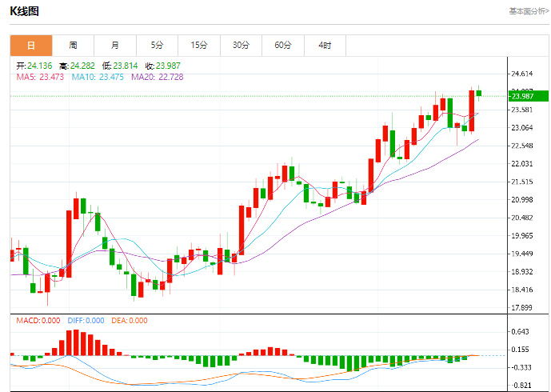Click the 23.064 price axis label
Image resolution: width=551 pixels, height=392 pixels.
tap(522, 128)
